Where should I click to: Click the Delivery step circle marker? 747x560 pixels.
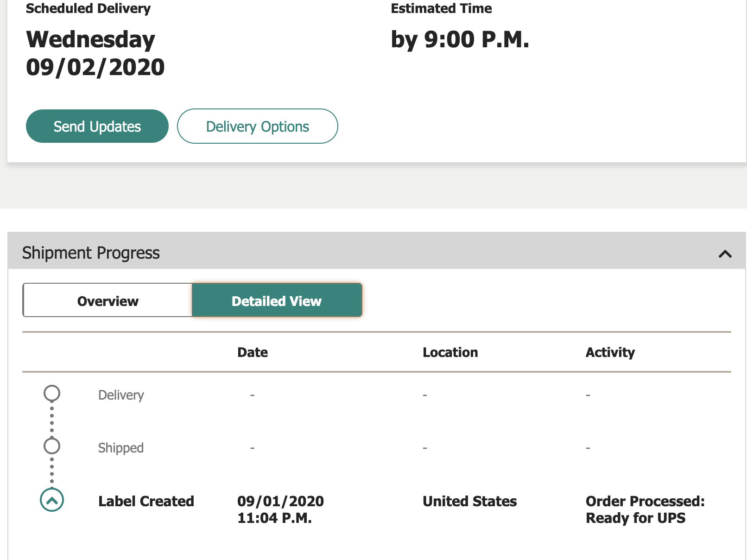pos(52,393)
